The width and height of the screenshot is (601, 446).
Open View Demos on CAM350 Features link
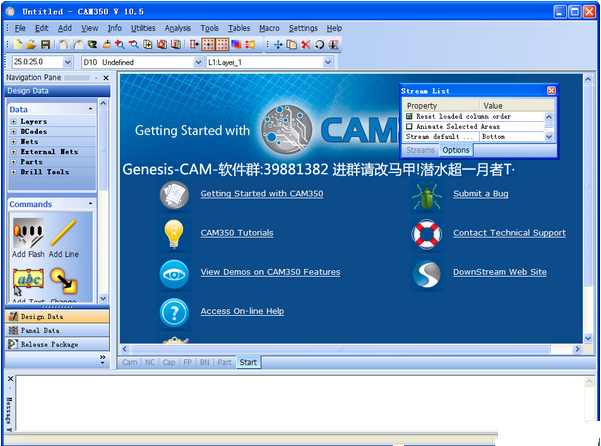coord(270,272)
